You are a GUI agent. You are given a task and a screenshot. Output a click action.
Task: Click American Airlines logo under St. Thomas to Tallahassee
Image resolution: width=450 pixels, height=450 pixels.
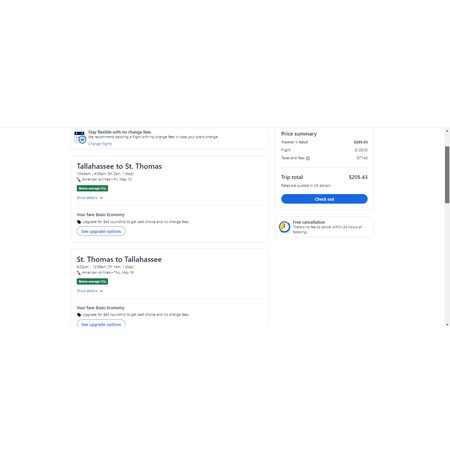point(79,273)
